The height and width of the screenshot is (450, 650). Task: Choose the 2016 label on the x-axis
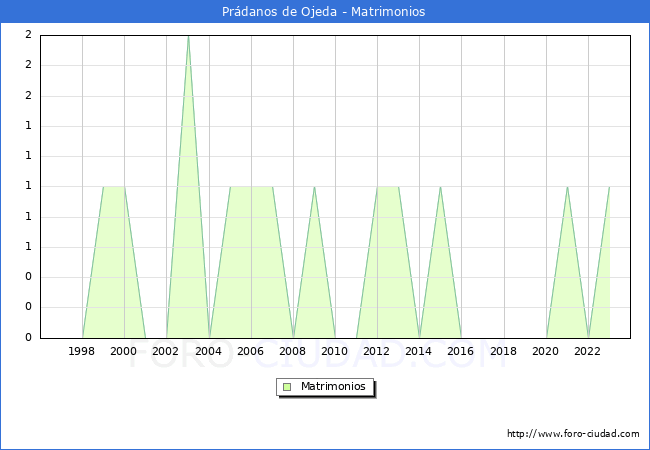[461, 351]
